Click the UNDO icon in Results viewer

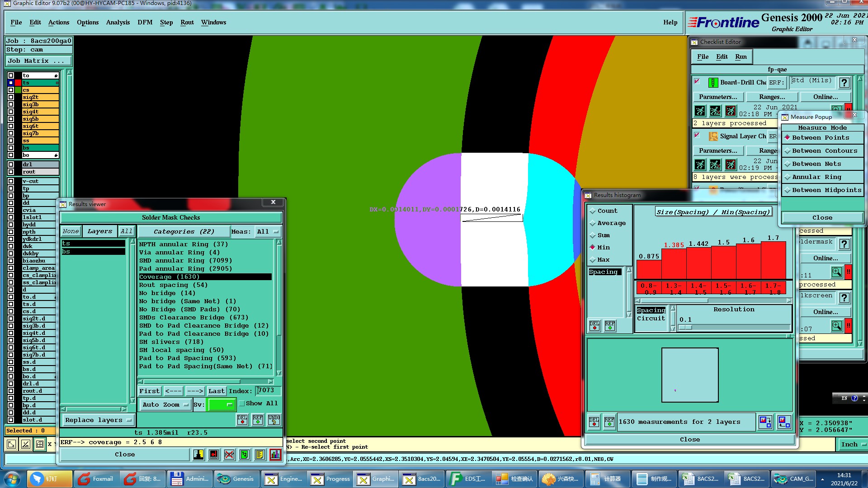[274, 420]
